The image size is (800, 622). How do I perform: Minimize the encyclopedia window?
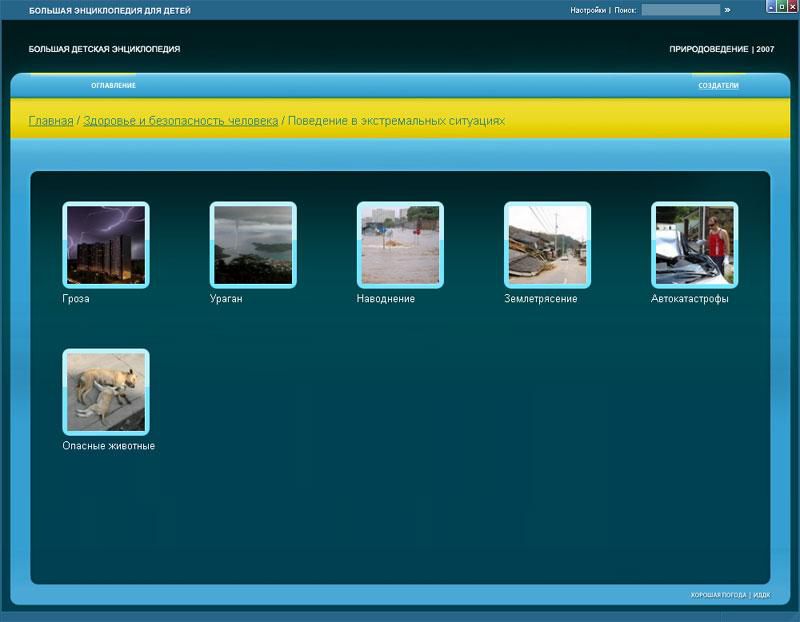click(x=771, y=7)
